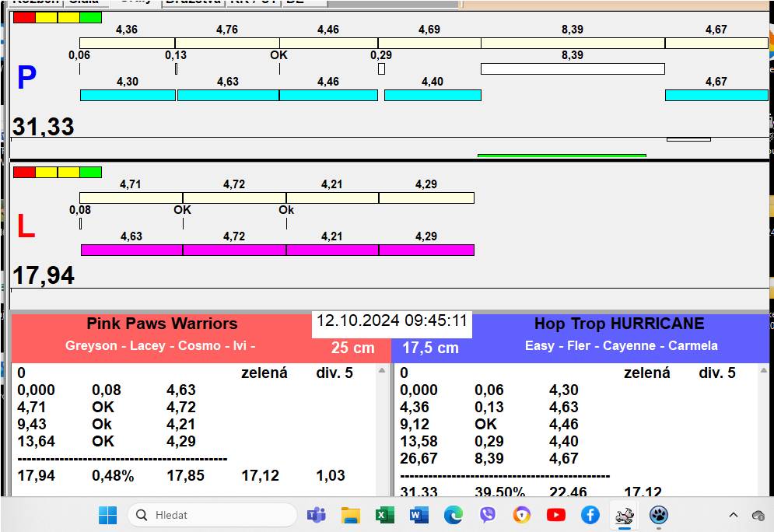The width and height of the screenshot is (774, 532).
Task: Select the Pink Paws Warriors team header
Action: (162, 324)
